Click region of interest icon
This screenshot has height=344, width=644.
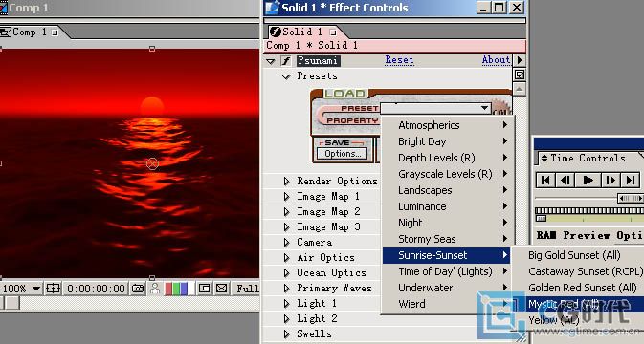pyautogui.click(x=204, y=289)
